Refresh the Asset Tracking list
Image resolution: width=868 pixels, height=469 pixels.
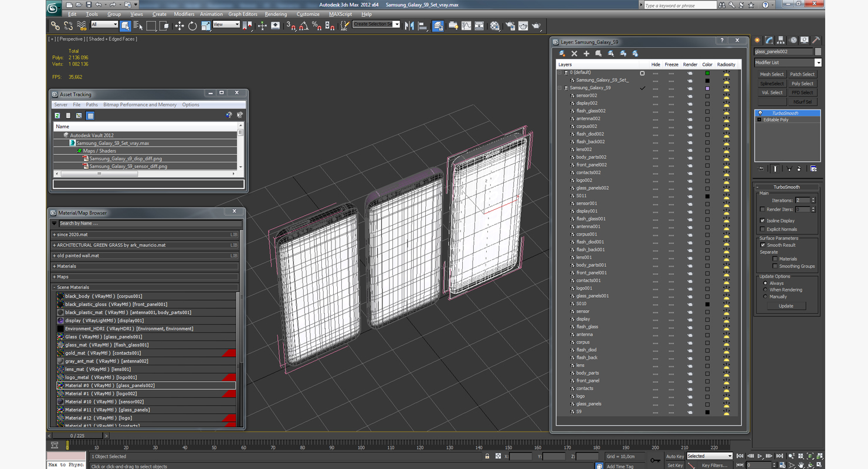pos(57,115)
